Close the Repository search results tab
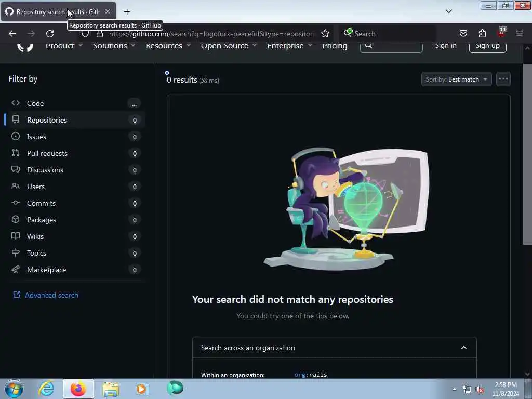532x399 pixels. (x=107, y=11)
